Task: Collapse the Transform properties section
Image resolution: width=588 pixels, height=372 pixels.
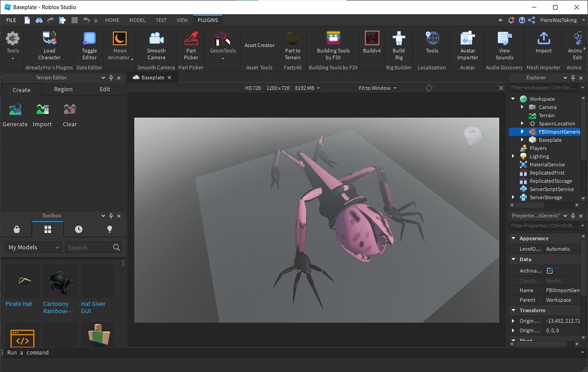Action: click(513, 310)
